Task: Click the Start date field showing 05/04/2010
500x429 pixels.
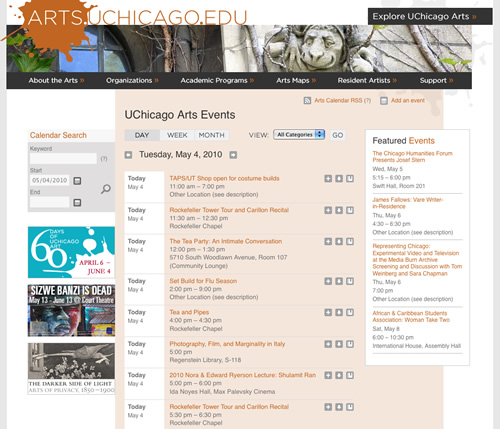Action: (49, 180)
